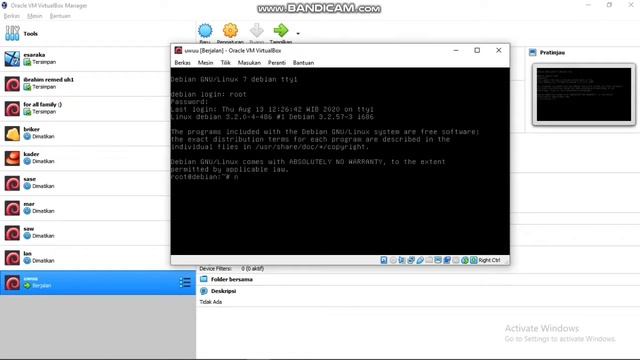Screen dimensions: 640x360
Task: Minimize the uwuu VM window
Action: (456, 50)
